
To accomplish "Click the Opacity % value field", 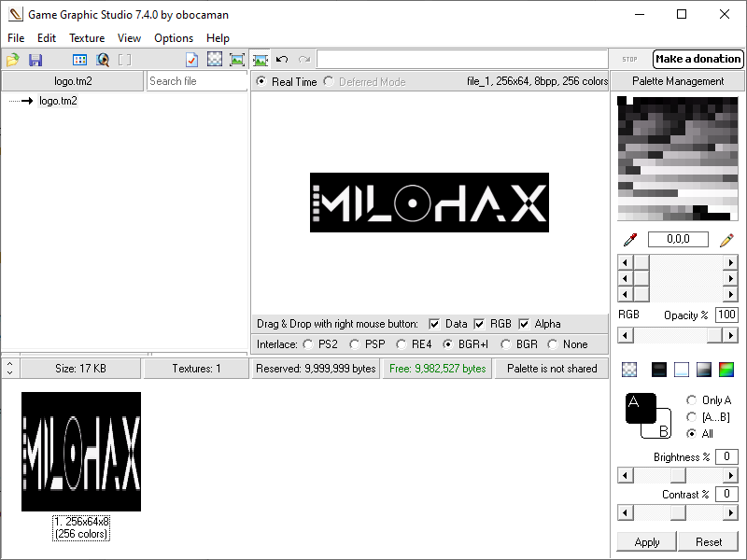I will click(x=726, y=315).
